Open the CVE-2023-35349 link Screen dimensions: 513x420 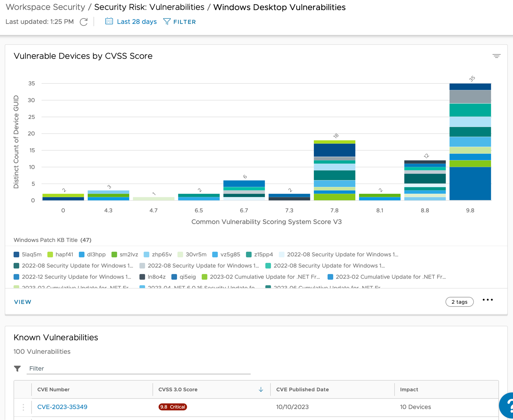(x=62, y=407)
